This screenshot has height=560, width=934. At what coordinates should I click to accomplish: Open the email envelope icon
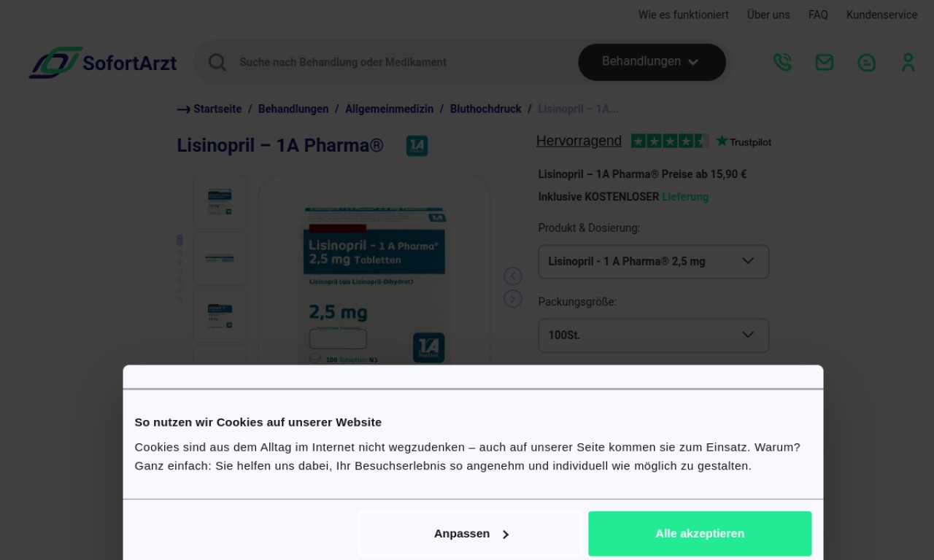coord(825,62)
